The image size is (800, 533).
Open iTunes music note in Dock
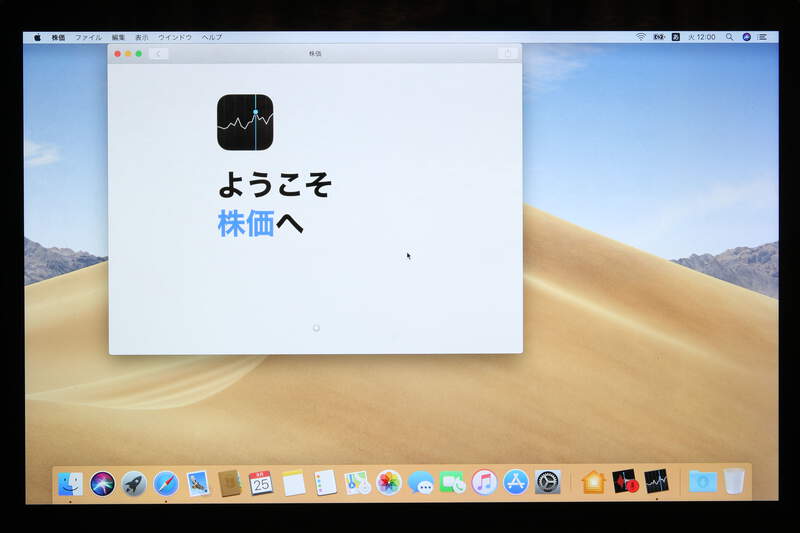(484, 483)
